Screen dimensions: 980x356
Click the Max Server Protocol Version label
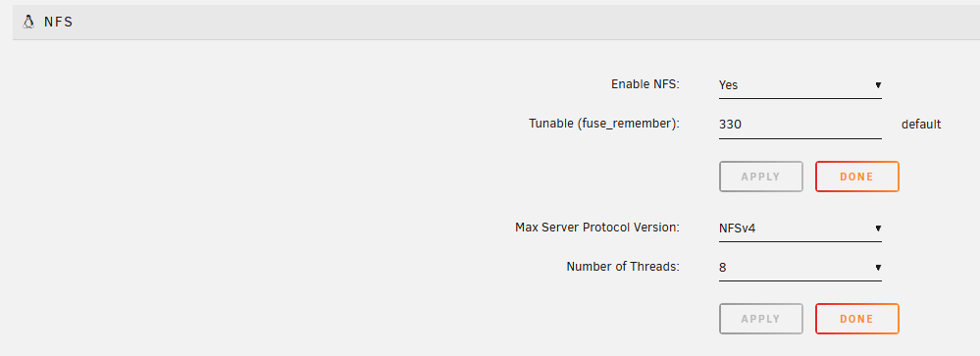pos(596,227)
